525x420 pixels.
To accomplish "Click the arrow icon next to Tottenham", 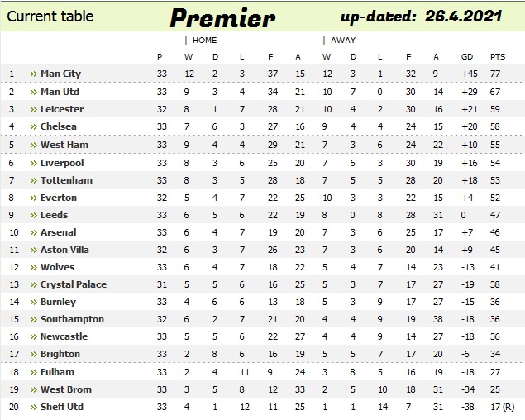I will point(33,180).
